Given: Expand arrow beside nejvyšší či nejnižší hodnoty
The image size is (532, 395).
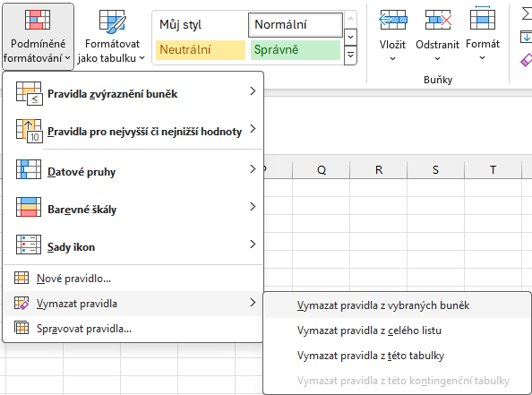Looking at the screenshot, I should coord(253,129).
